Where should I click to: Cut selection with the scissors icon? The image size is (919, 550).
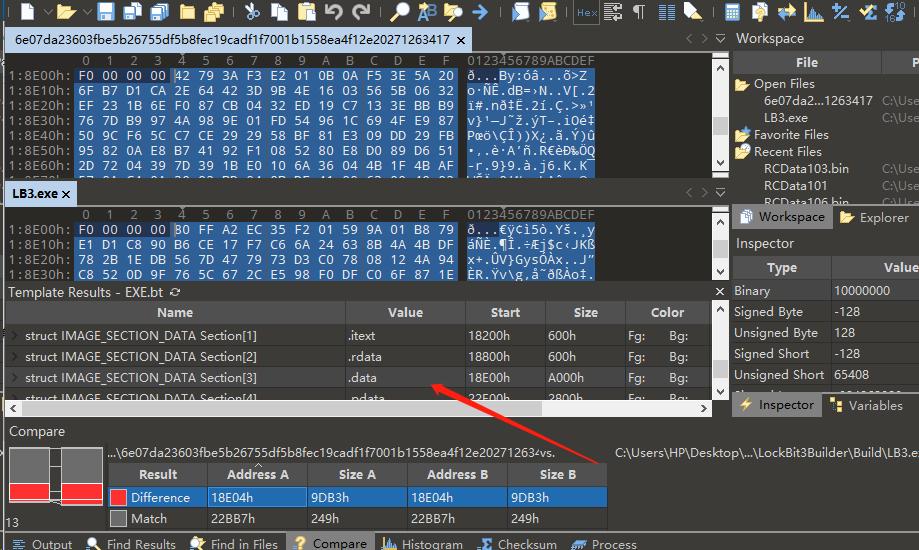[x=252, y=11]
